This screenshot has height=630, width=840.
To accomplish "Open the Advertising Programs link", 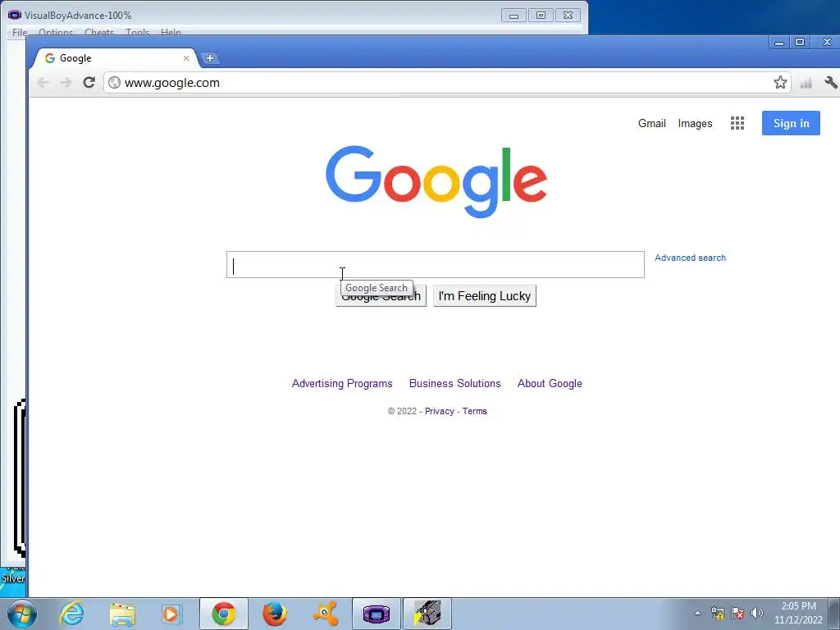I will (x=342, y=384).
